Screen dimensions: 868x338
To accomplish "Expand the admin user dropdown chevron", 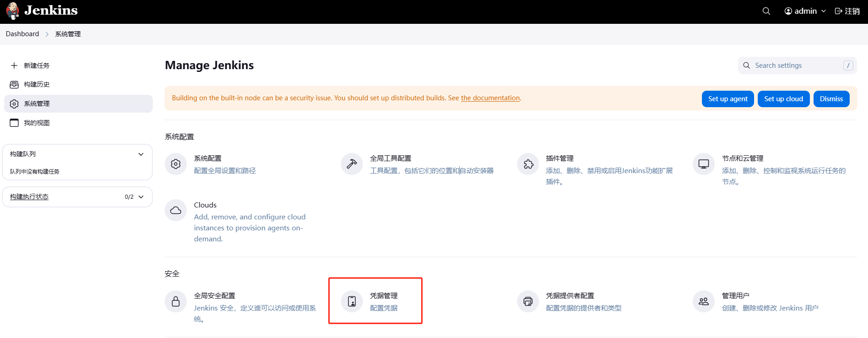I will click(824, 11).
